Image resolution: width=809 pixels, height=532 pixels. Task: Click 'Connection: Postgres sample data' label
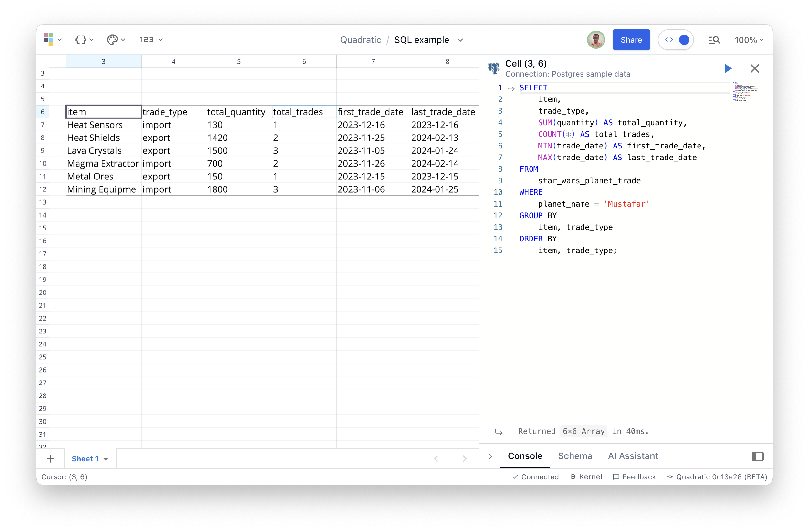(567, 74)
